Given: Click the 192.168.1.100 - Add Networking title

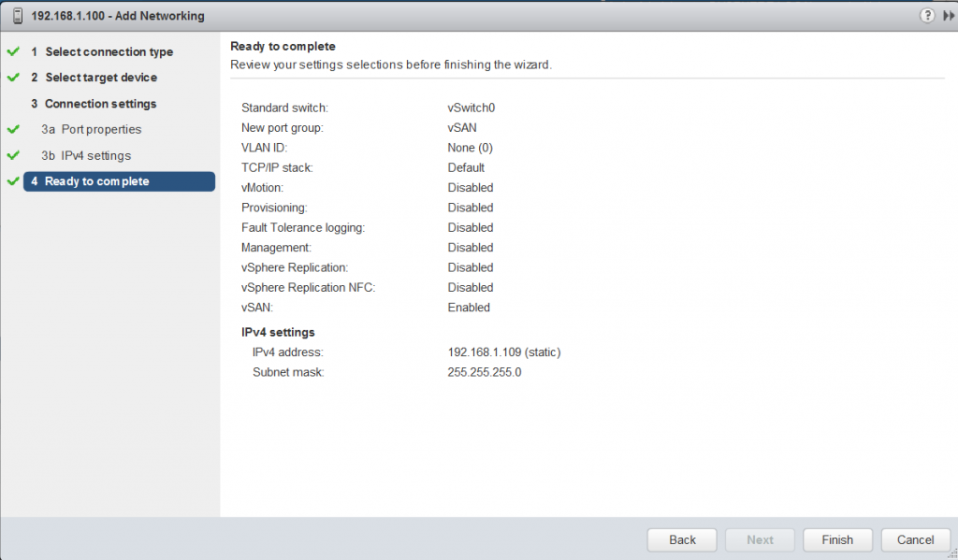Looking at the screenshot, I should [x=118, y=16].
